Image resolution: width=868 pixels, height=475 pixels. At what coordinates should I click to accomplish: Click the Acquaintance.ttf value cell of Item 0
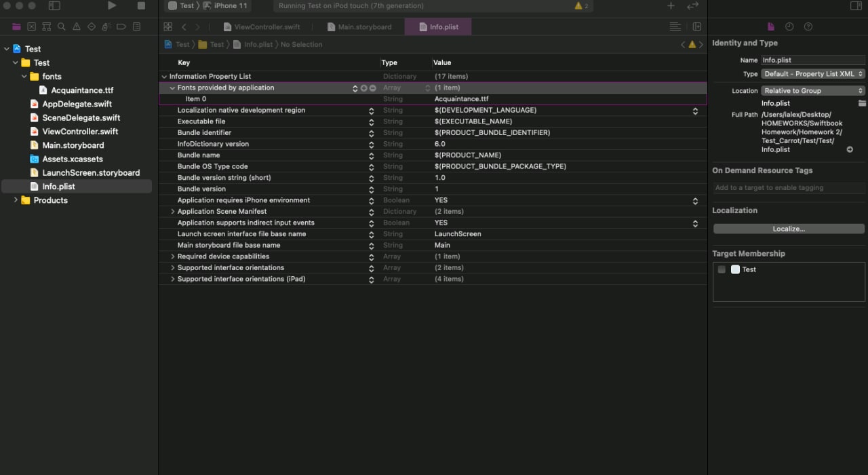click(x=461, y=99)
